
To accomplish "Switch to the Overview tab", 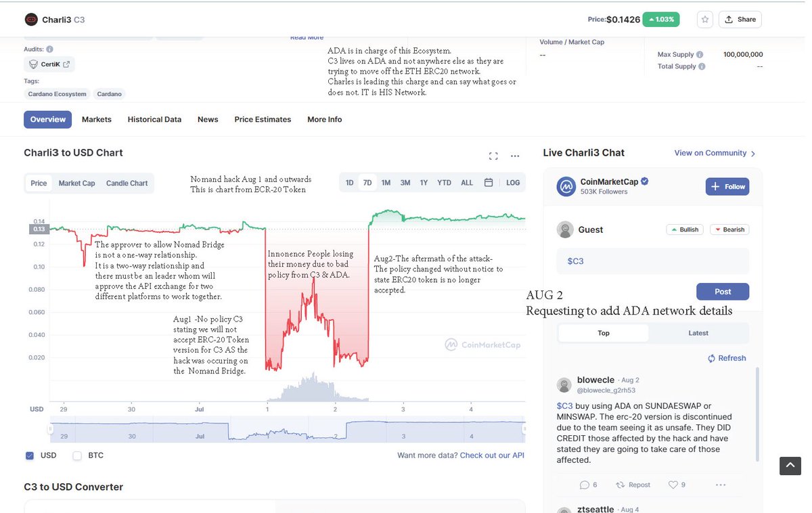I will click(48, 119).
